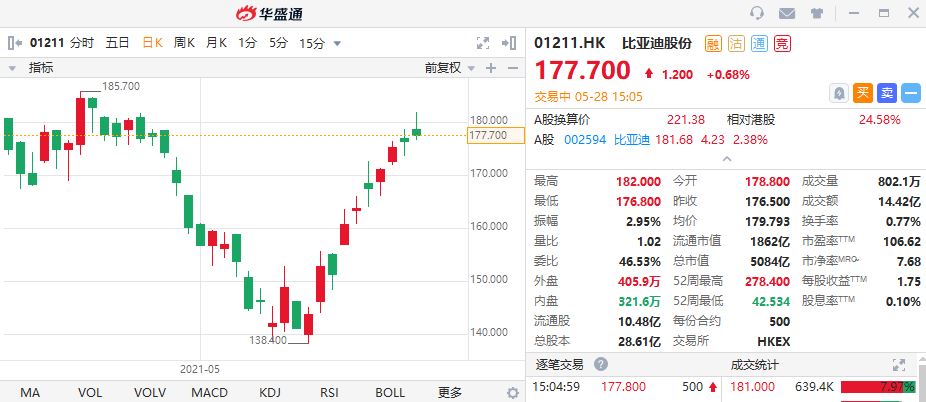The image size is (926, 402).
Task: Toggle the MACD indicator
Action: pyautogui.click(x=209, y=393)
